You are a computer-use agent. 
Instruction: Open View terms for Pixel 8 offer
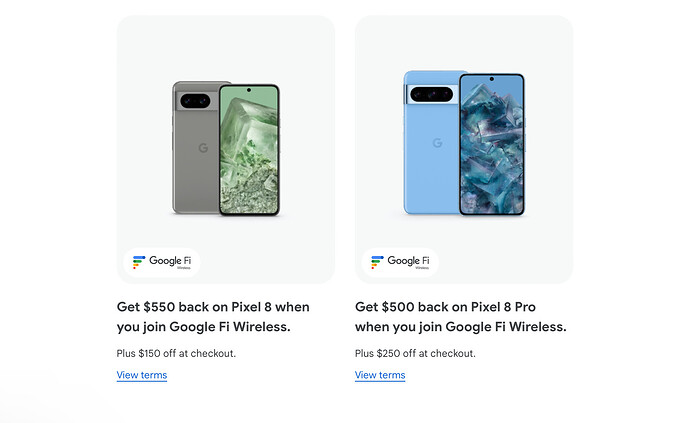point(142,375)
